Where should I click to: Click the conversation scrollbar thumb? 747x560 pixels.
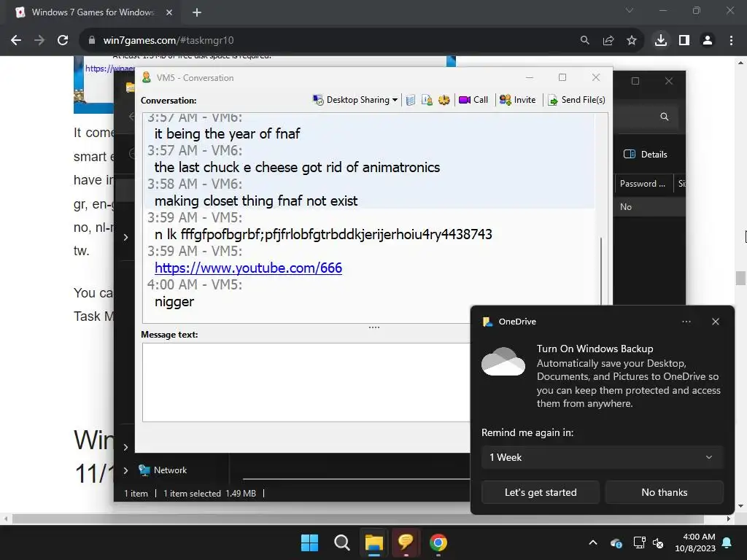[x=601, y=271]
